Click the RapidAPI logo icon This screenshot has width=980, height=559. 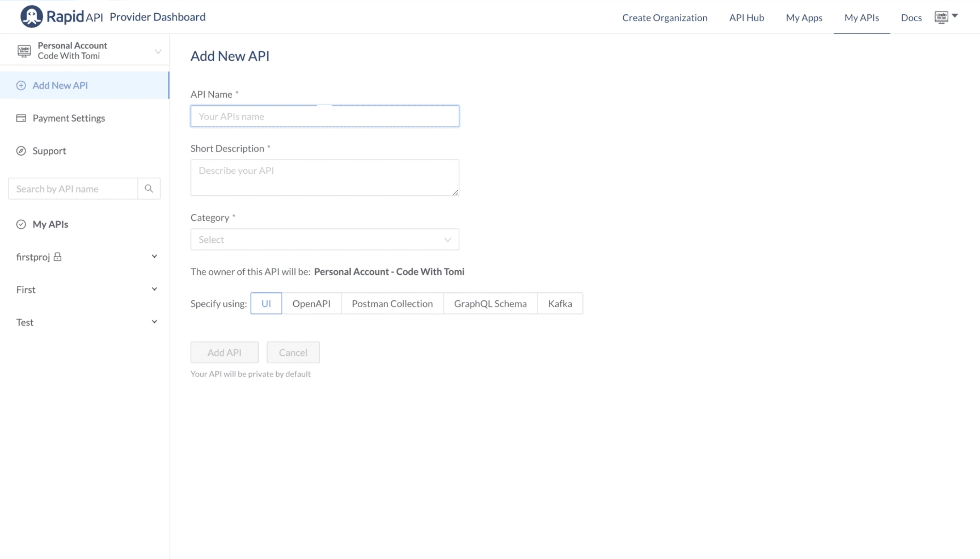click(x=31, y=16)
